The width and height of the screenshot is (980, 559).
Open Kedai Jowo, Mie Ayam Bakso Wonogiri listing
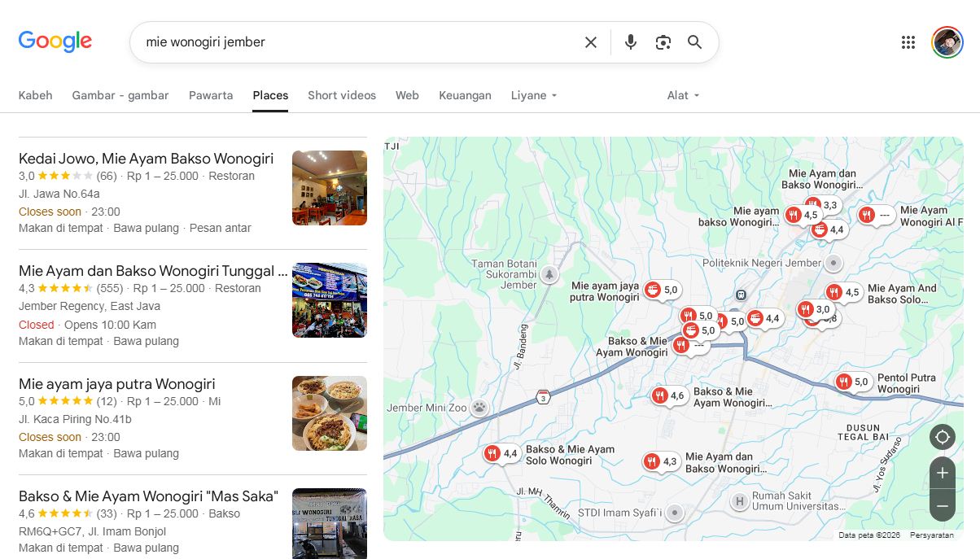[146, 159]
